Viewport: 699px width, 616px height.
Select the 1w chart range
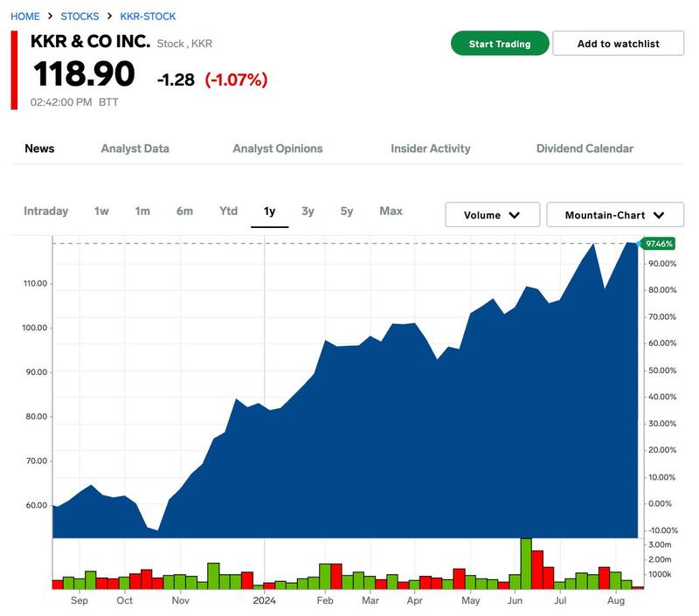tap(101, 211)
